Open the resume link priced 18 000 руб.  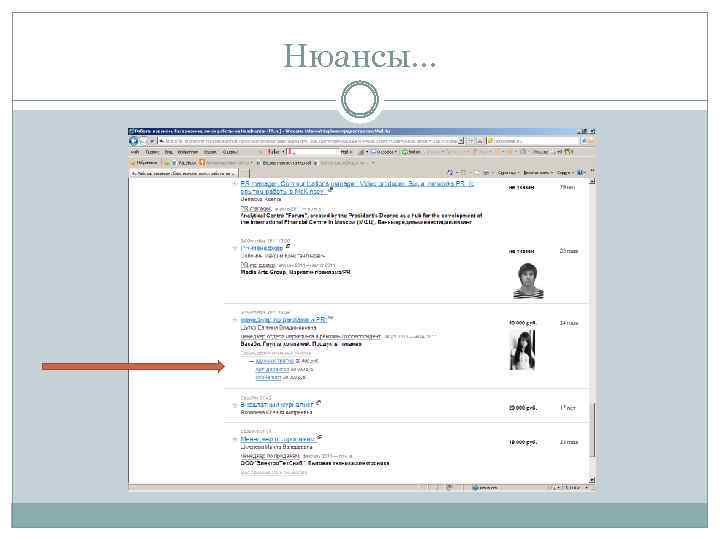click(277, 439)
